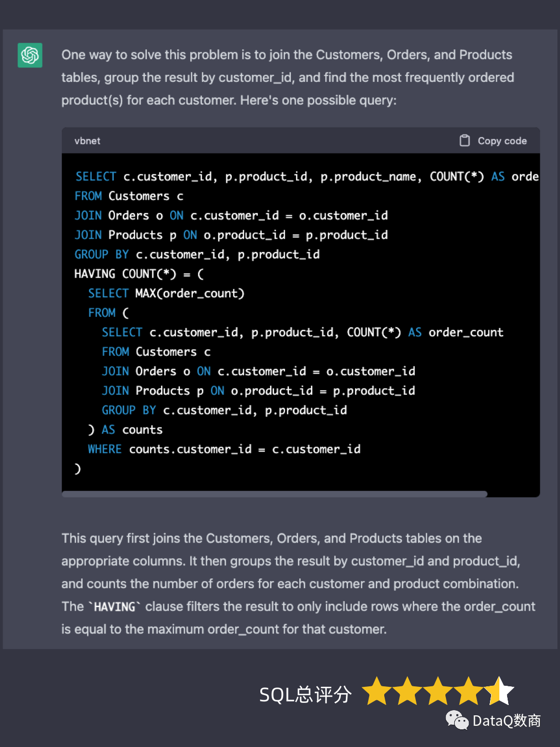
Task: Click the line 'FROM Customers c' at top
Action: click(129, 196)
